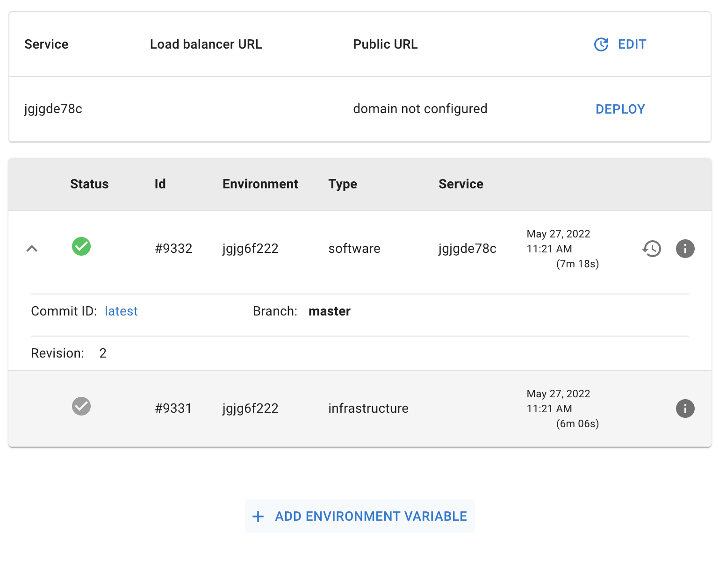Image resolution: width=719 pixels, height=588 pixels.
Task: Deploy service jgjgde78c
Action: [620, 109]
